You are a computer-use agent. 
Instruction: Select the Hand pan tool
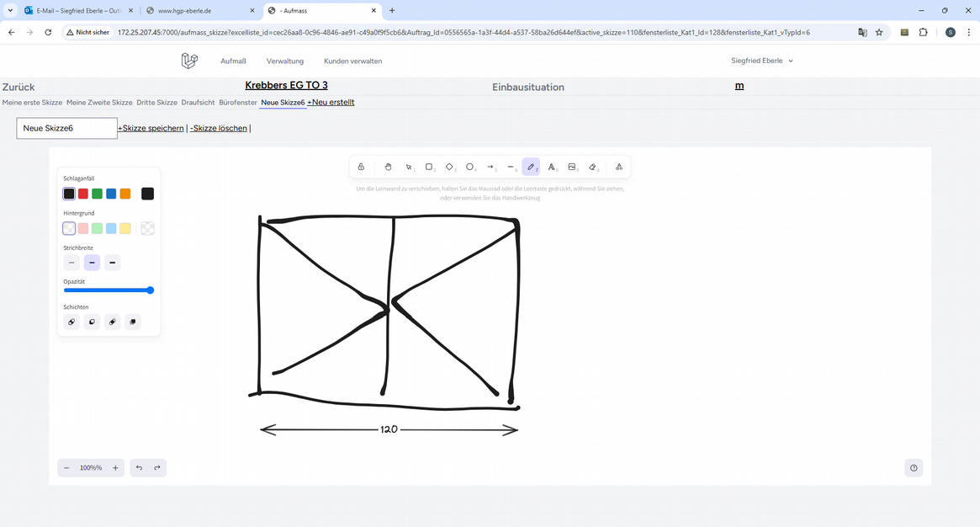(388, 167)
